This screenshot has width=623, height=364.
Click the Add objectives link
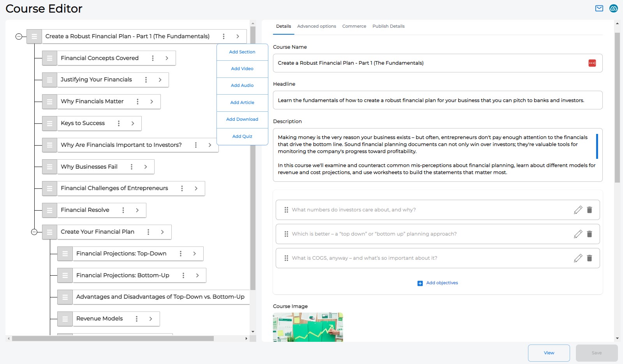(x=438, y=283)
